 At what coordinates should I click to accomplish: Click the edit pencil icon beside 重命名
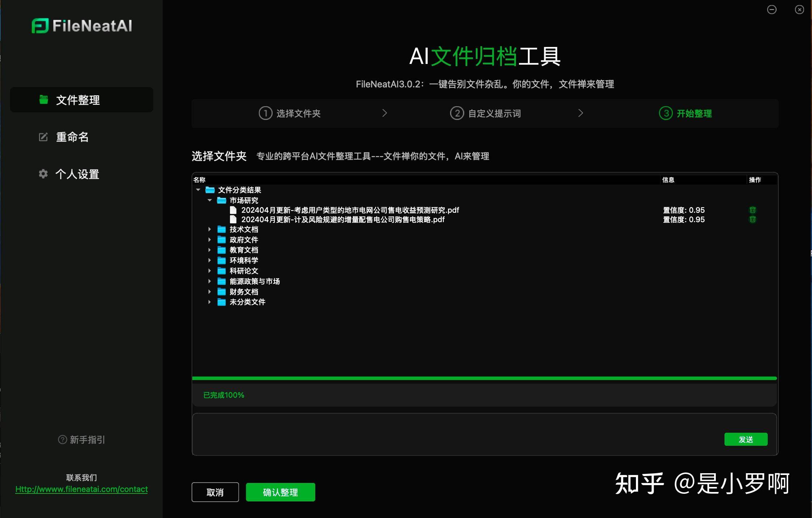click(x=43, y=137)
